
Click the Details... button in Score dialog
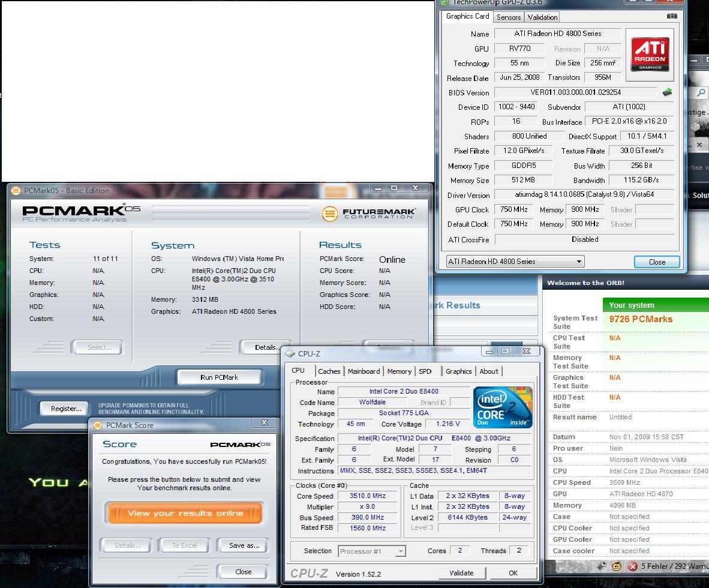point(128,545)
